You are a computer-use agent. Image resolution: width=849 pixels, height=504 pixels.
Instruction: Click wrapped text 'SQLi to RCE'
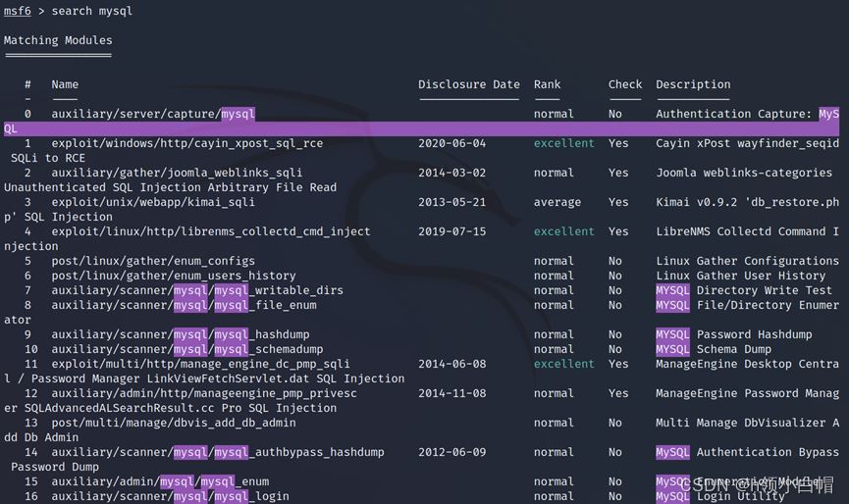48,158
